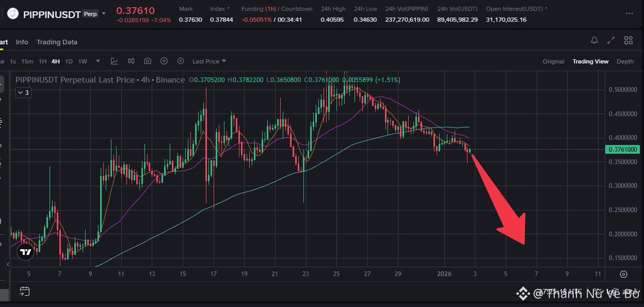The image size is (644, 307).
Task: Change candlestick chart style icon
Action: point(131,61)
